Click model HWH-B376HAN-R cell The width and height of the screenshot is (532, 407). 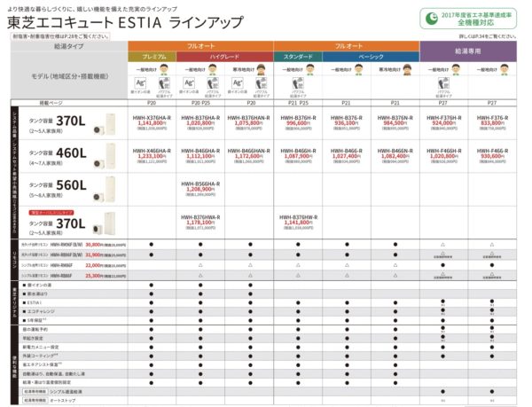coord(248,122)
